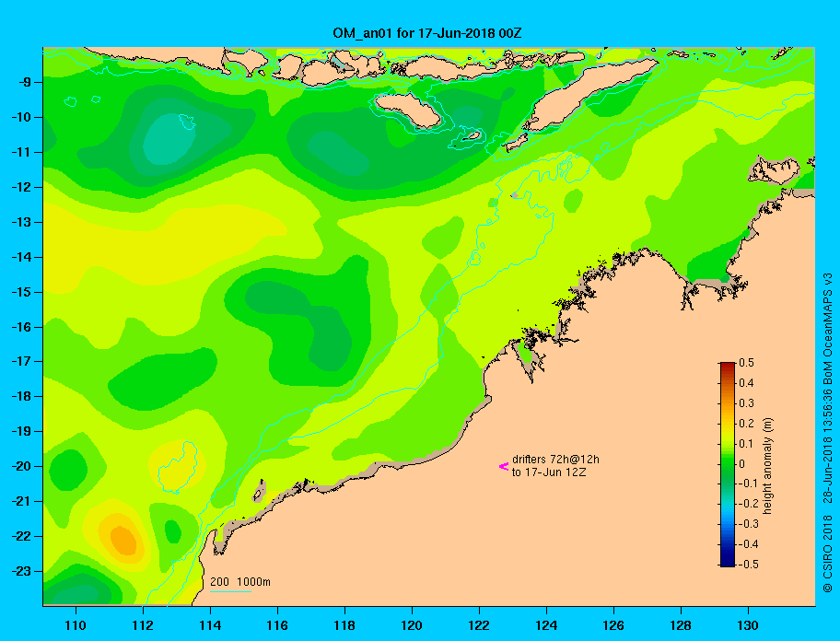Click longitude axis label 112
Image resolution: width=840 pixels, height=641 pixels.
coord(143,625)
